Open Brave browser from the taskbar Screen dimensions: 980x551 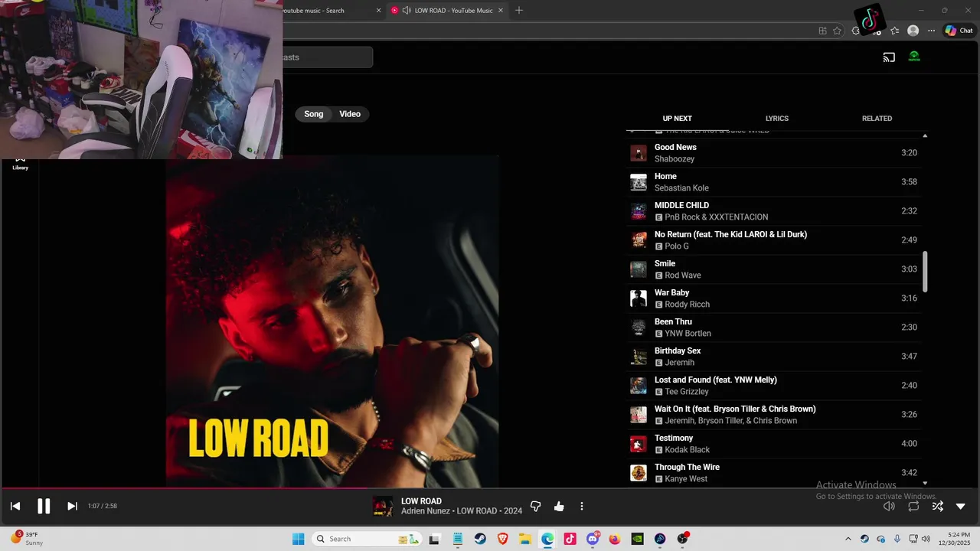(502, 539)
